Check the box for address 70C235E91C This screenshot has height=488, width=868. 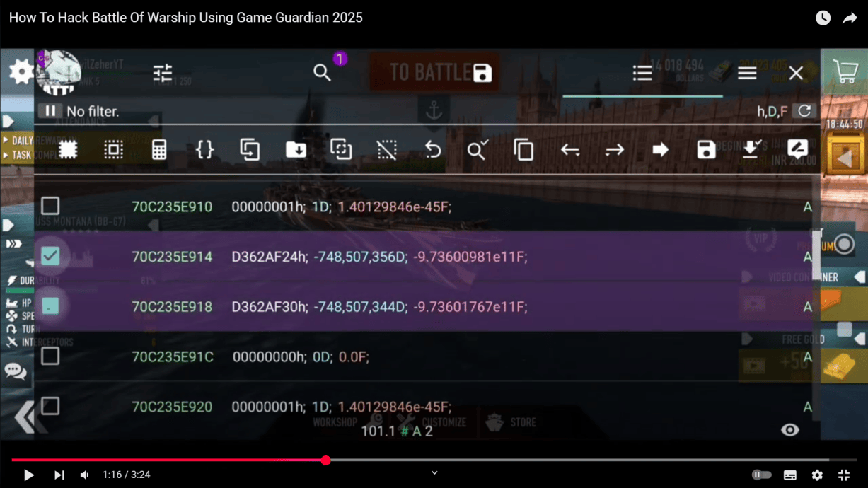coord(50,356)
